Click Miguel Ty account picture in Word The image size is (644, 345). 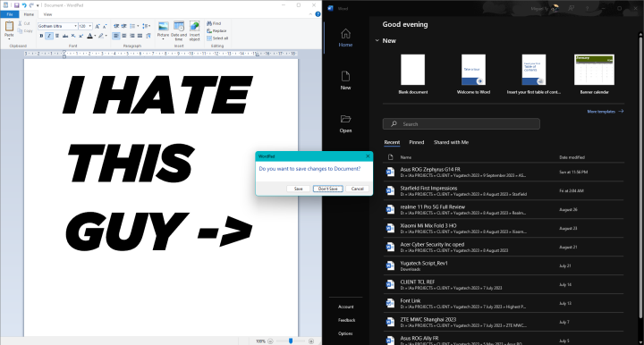[555, 8]
